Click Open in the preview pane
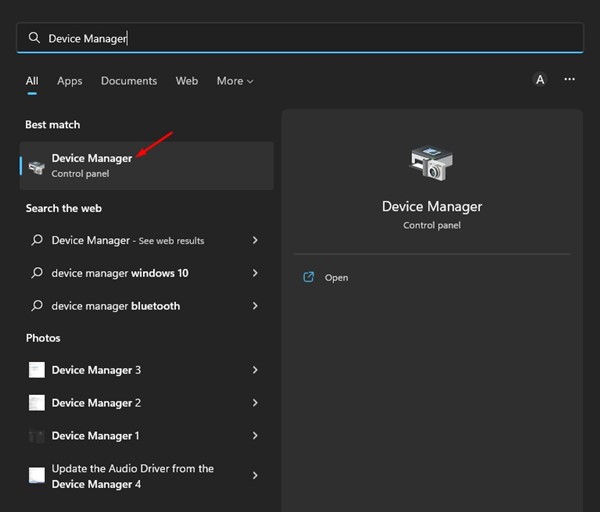Image resolution: width=600 pixels, height=512 pixels. pyautogui.click(x=336, y=277)
